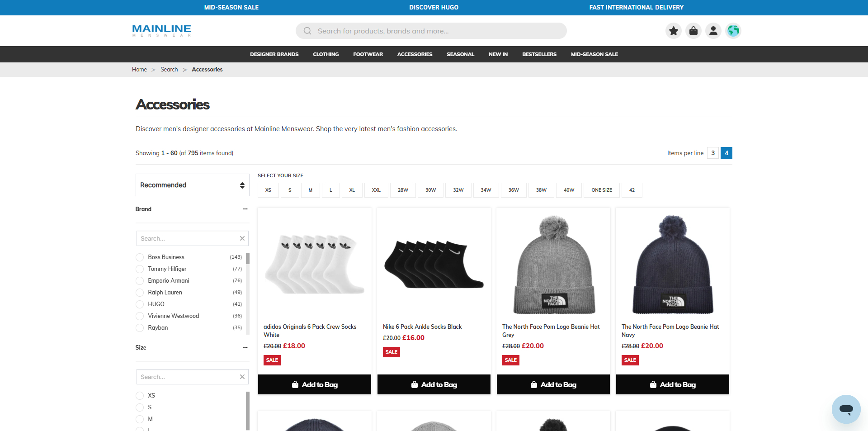
Task: Collapse the Size filter section
Action: pos(245,347)
